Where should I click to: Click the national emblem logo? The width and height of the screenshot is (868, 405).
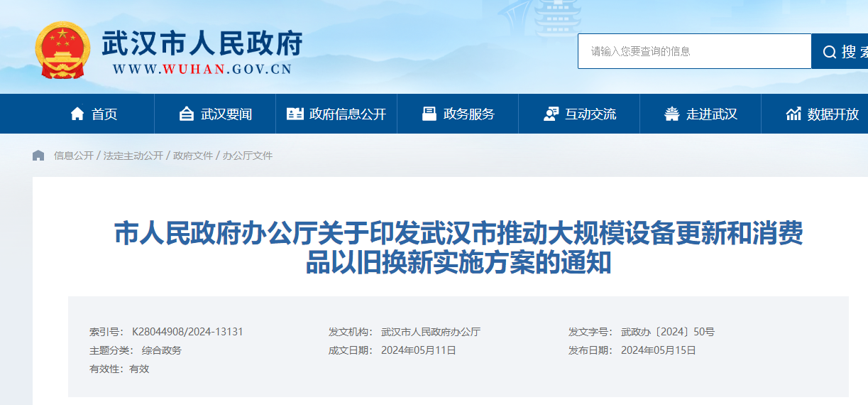62,50
